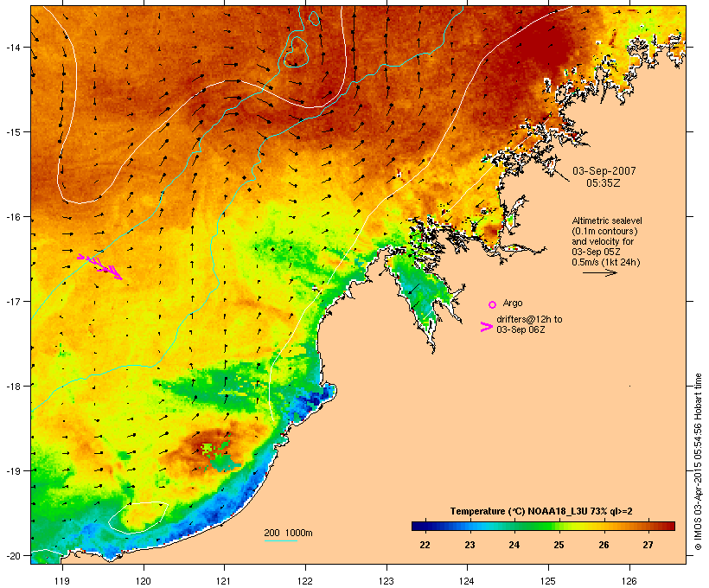Click the '200 1000m' depth label
The width and height of the screenshot is (709, 588).
tap(288, 533)
